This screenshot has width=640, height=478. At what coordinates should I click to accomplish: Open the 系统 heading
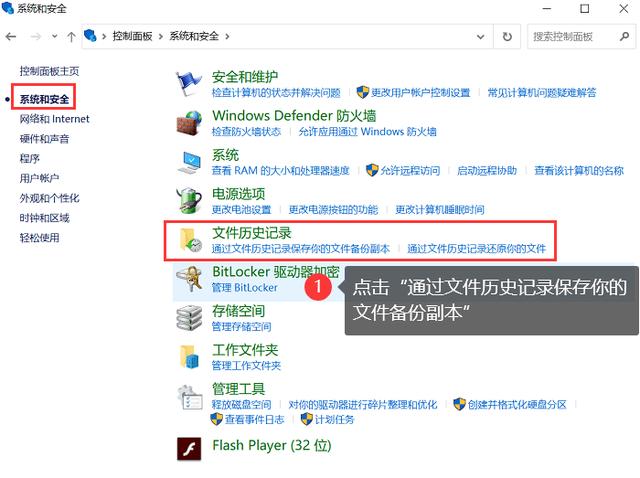pyautogui.click(x=225, y=155)
